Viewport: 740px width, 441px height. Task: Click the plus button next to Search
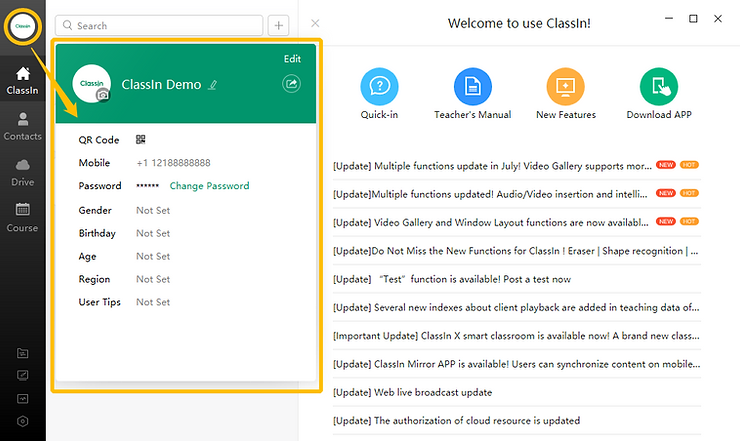point(279,25)
